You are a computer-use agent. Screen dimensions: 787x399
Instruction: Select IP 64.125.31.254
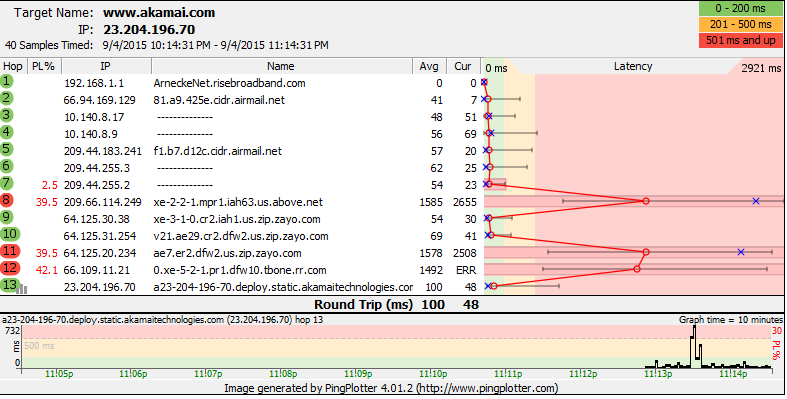coord(99,236)
